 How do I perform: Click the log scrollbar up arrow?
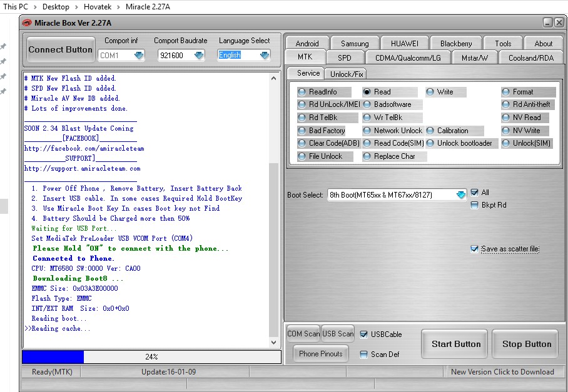tap(273, 78)
